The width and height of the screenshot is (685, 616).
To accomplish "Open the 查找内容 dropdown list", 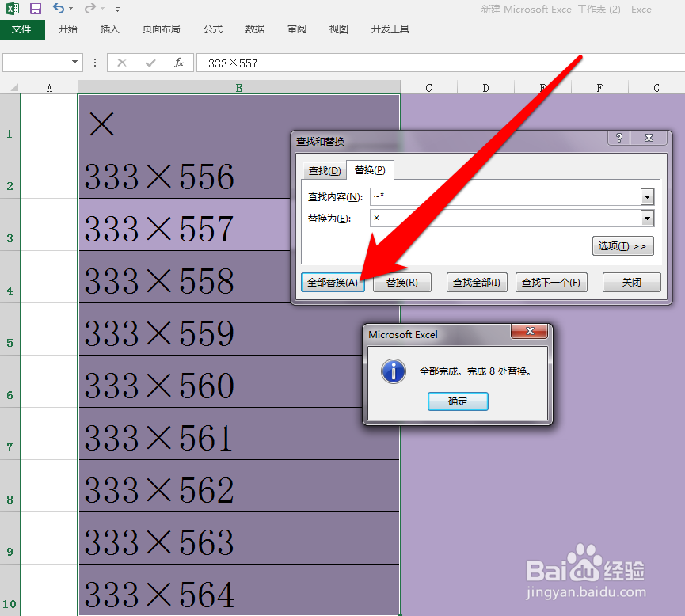I will coord(648,196).
